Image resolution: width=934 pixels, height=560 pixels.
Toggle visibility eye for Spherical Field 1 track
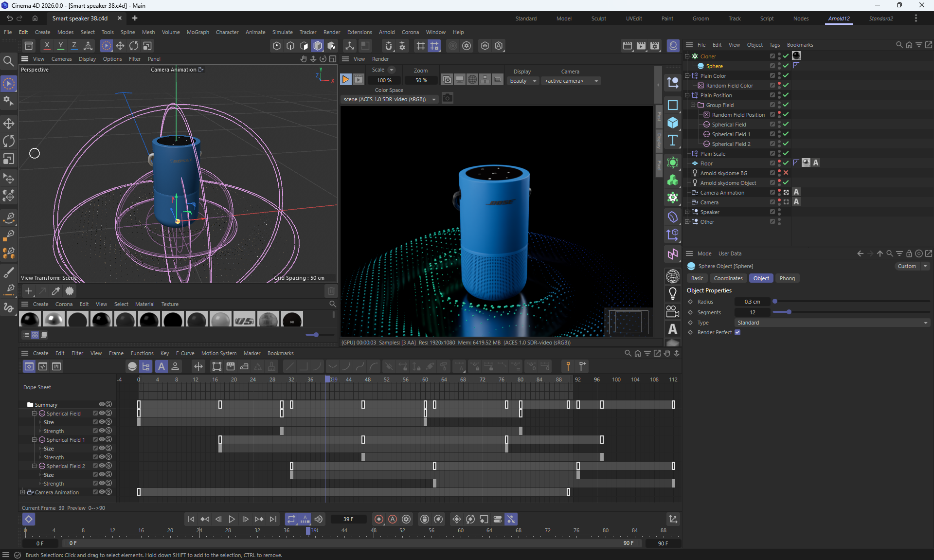[x=102, y=439]
